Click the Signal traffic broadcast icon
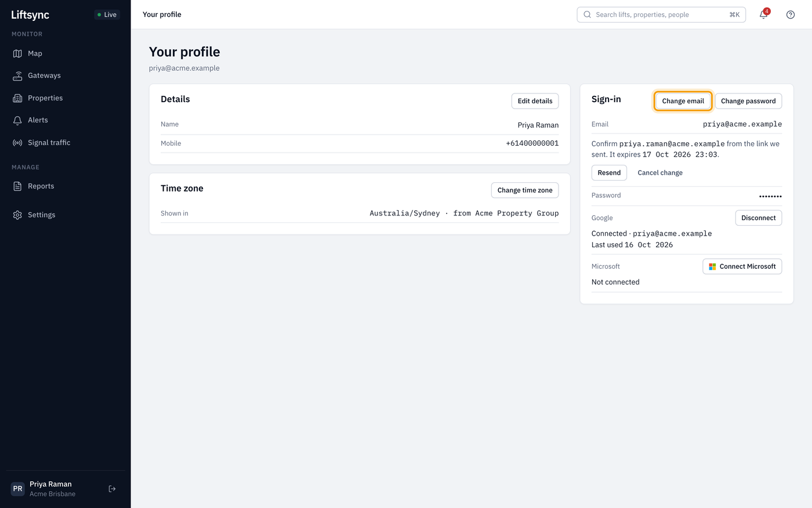Image resolution: width=812 pixels, height=508 pixels. click(17, 143)
